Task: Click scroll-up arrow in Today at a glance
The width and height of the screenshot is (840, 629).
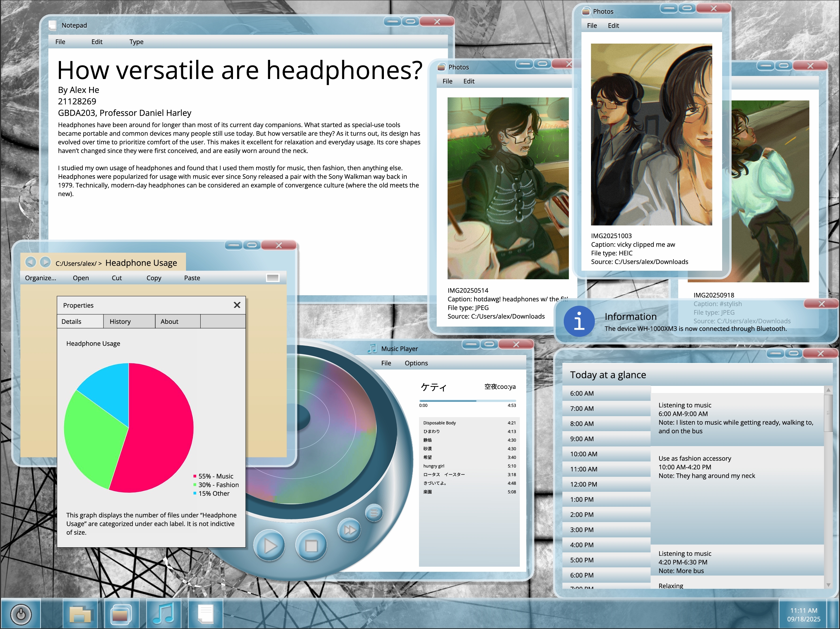Action: click(x=828, y=390)
